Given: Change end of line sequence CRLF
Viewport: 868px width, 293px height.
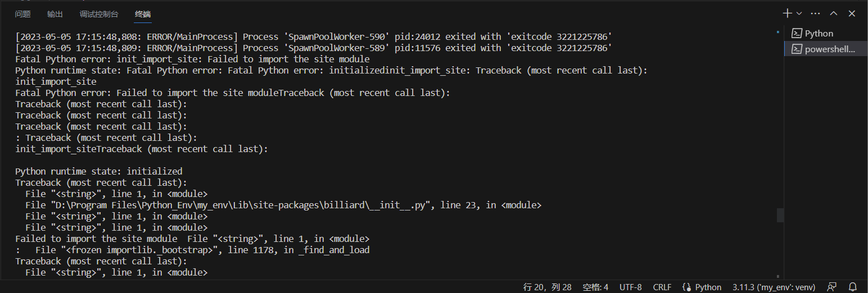Looking at the screenshot, I should 662,287.
